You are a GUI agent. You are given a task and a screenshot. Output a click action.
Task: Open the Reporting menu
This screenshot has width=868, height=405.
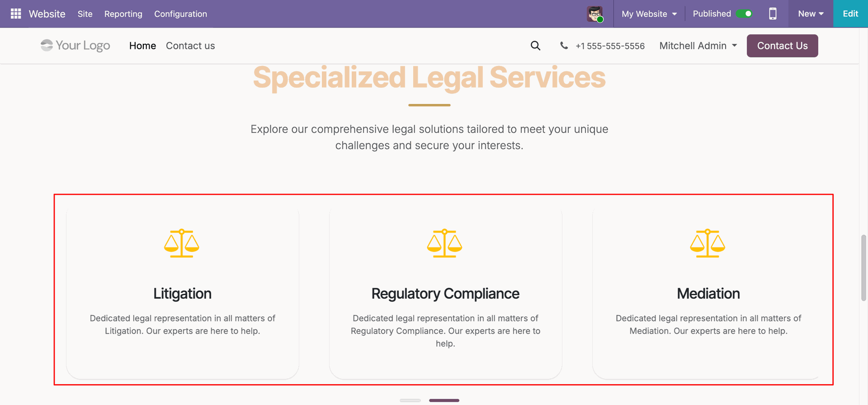coord(123,14)
